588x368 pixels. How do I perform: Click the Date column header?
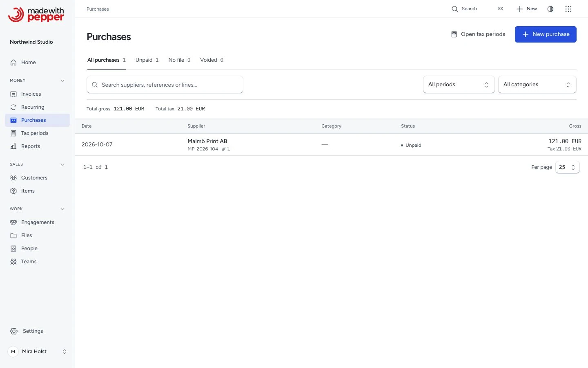pyautogui.click(x=87, y=126)
